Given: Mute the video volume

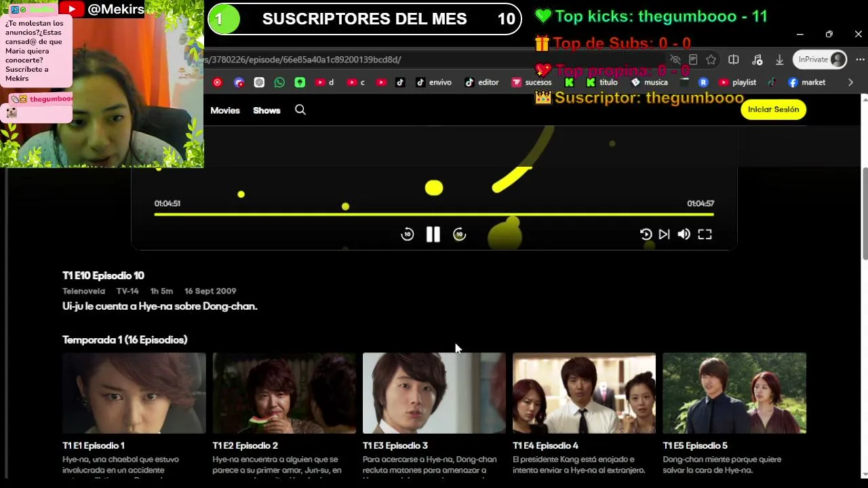Looking at the screenshot, I should pyautogui.click(x=684, y=235).
